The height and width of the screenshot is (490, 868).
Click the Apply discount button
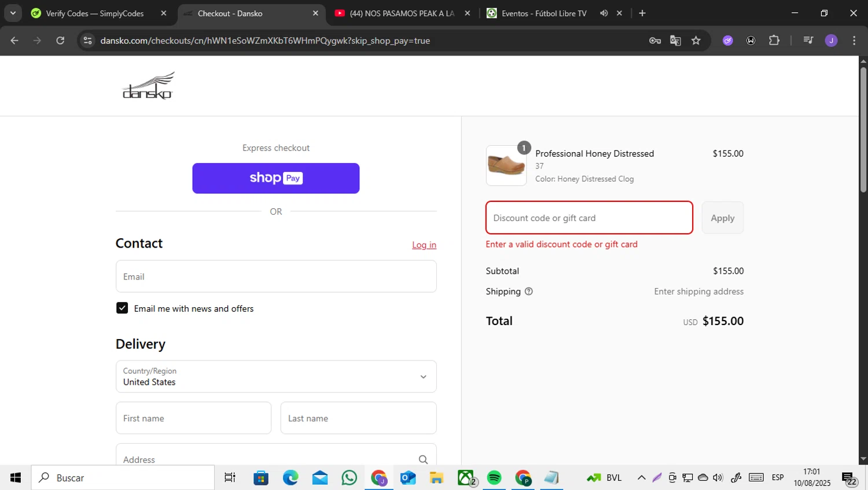723,218
